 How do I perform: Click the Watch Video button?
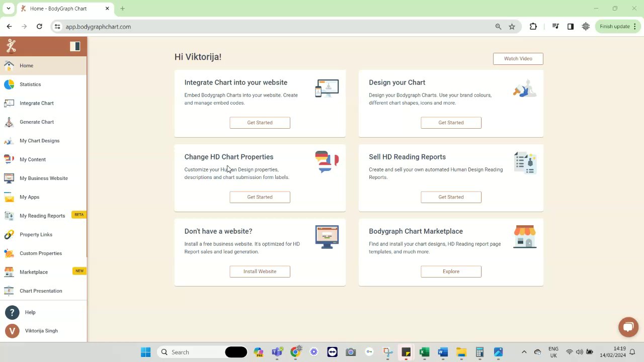518,59
